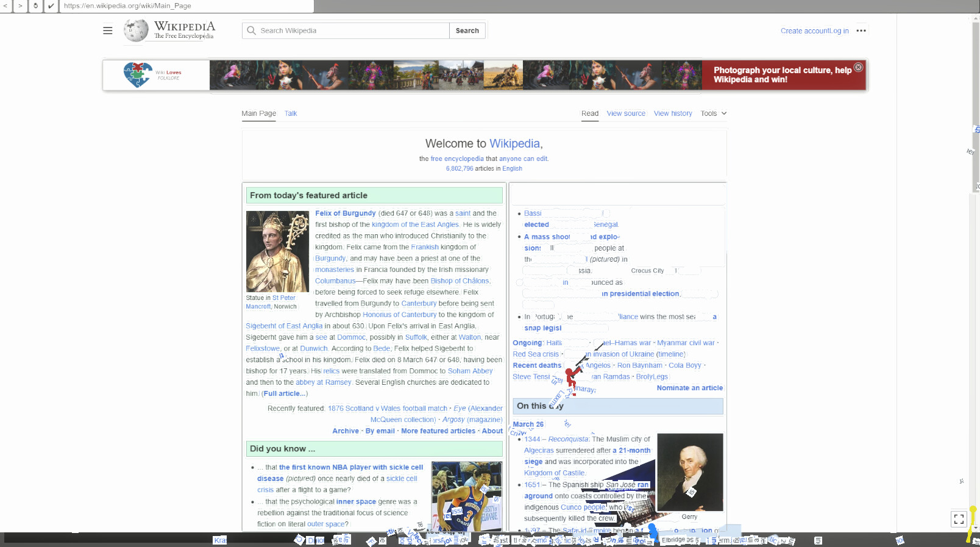This screenshot has height=547, width=980.
Task: Click the About link under featured article
Action: point(492,431)
